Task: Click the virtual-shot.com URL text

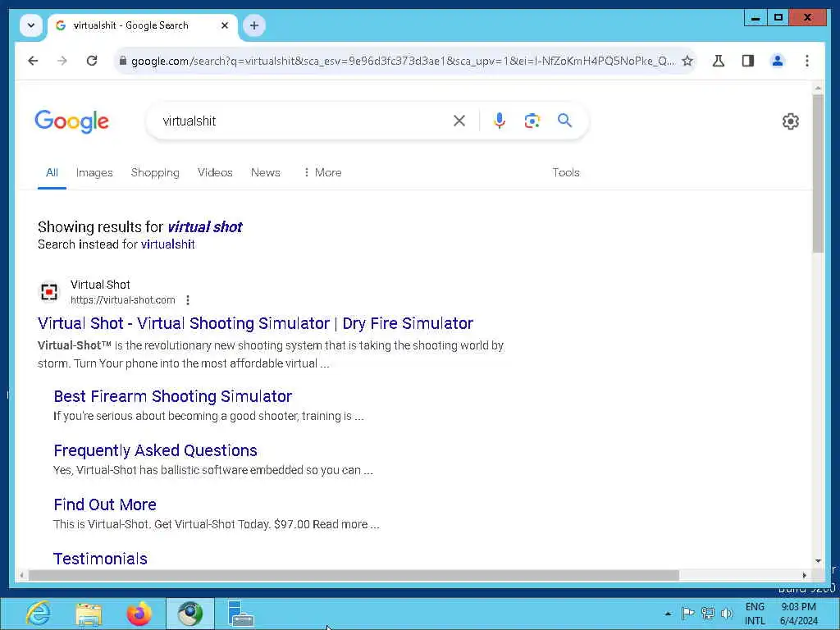Action: point(123,300)
